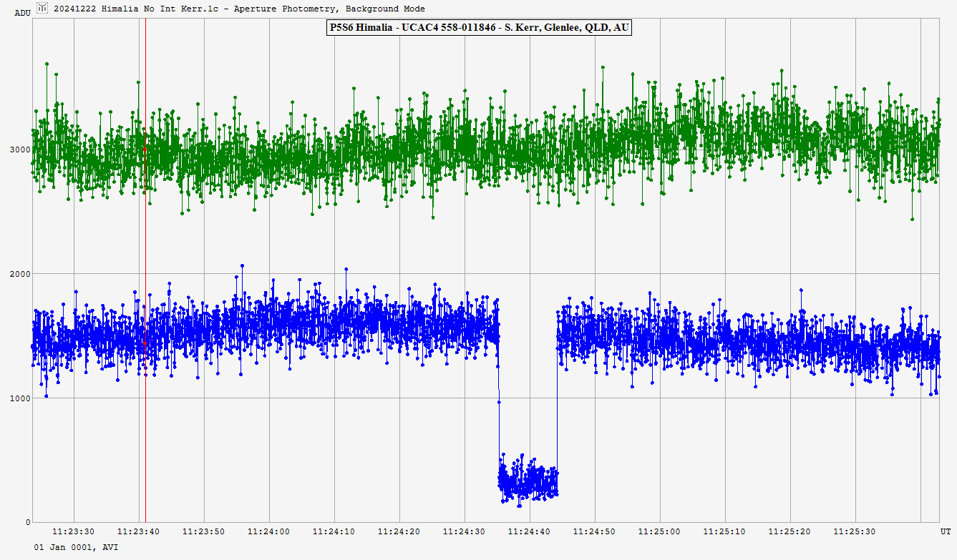Click the 3000 value on the vertical axis
This screenshot has width=957, height=560.
tap(20, 149)
